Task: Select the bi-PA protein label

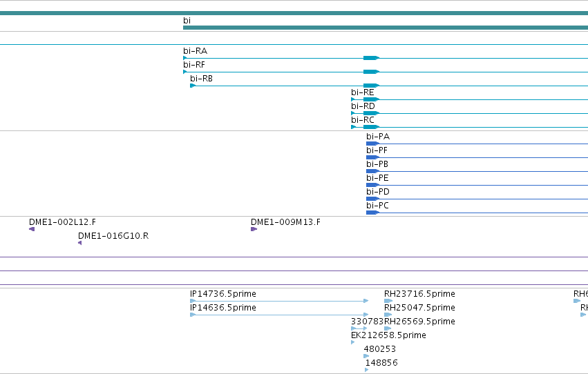Action: tap(378, 137)
